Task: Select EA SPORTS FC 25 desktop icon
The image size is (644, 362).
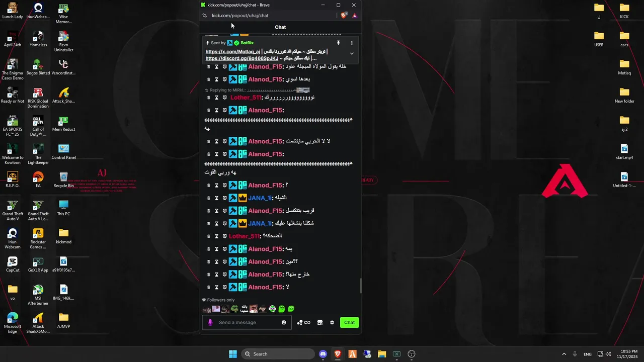Action: pos(13,126)
